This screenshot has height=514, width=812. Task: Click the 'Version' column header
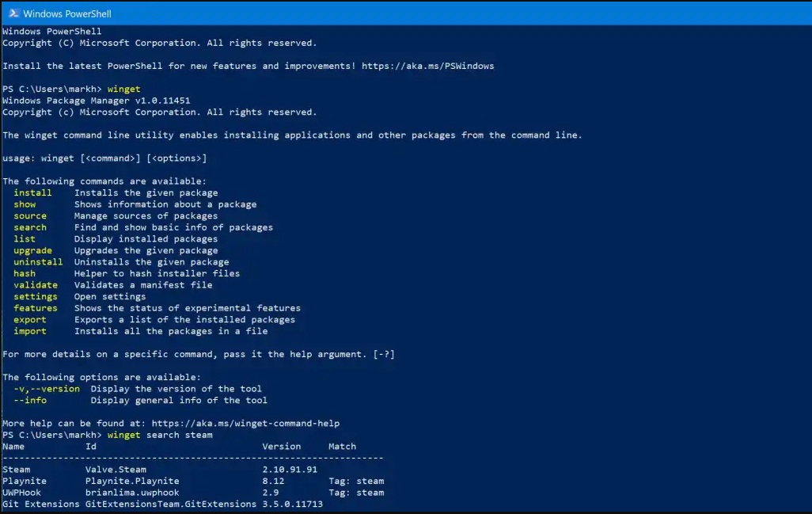click(x=281, y=446)
